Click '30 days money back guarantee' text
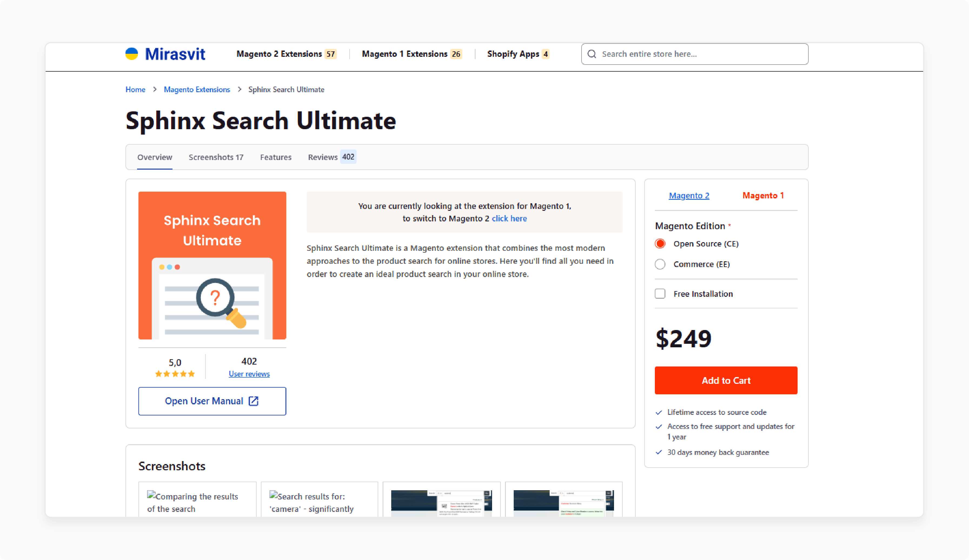This screenshot has width=969, height=560. [718, 452]
